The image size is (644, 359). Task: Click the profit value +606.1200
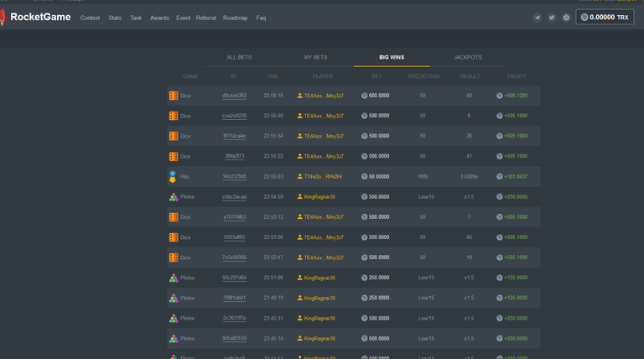click(516, 96)
